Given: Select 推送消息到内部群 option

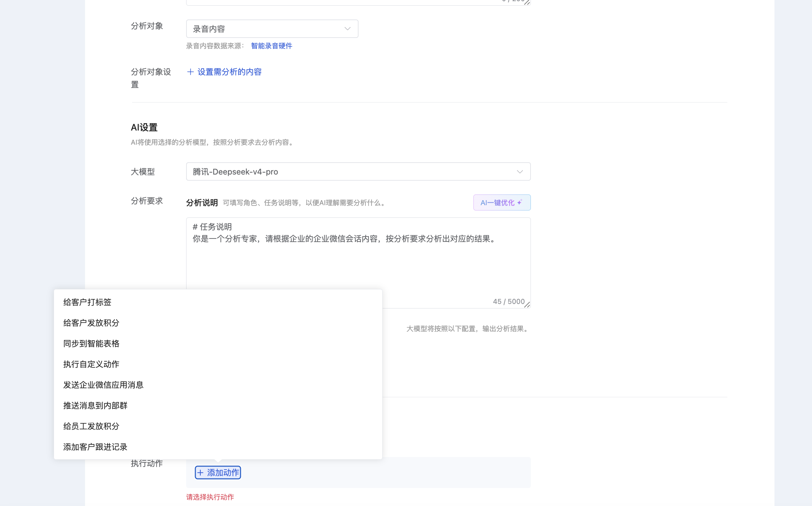Looking at the screenshot, I should click(x=218, y=406).
